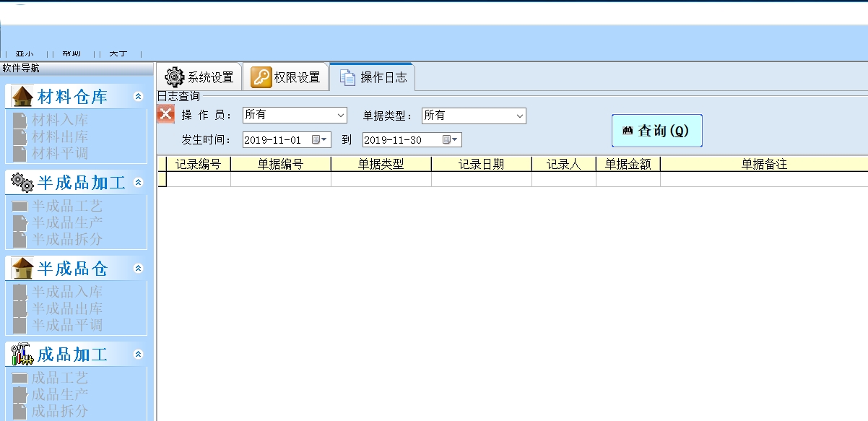The image size is (868, 421).
Task: Click the 半成品加工 gears icon
Action: 22,183
